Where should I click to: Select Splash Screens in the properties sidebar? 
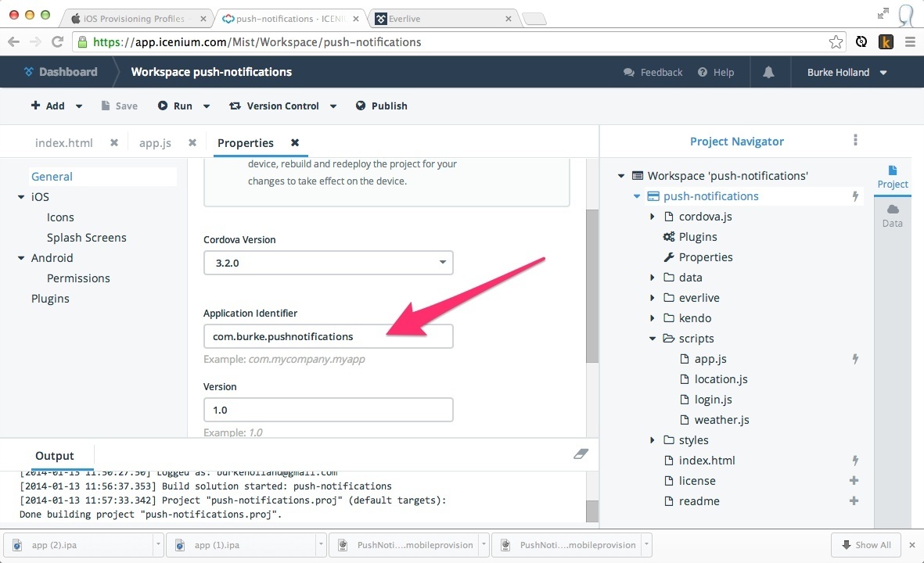click(x=86, y=238)
